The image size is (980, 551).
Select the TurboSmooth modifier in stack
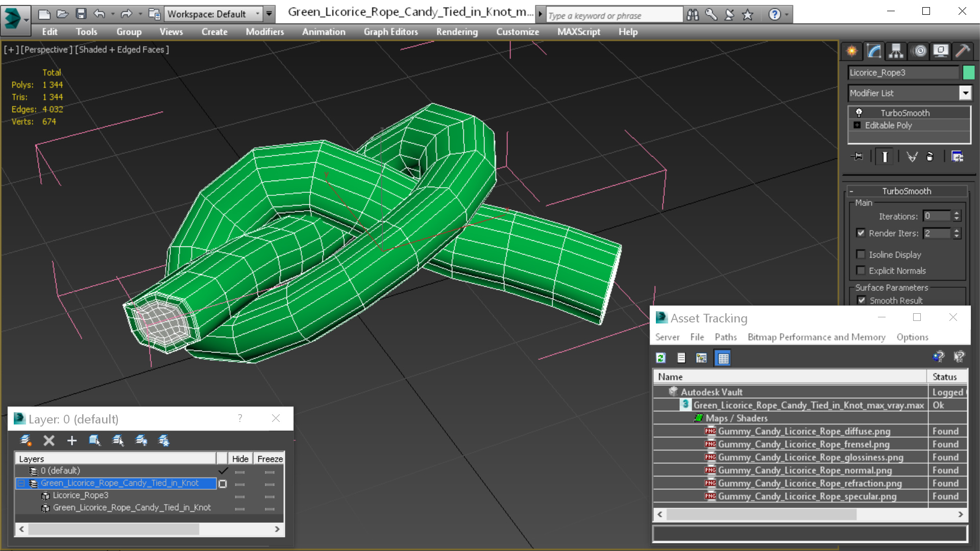904,113
